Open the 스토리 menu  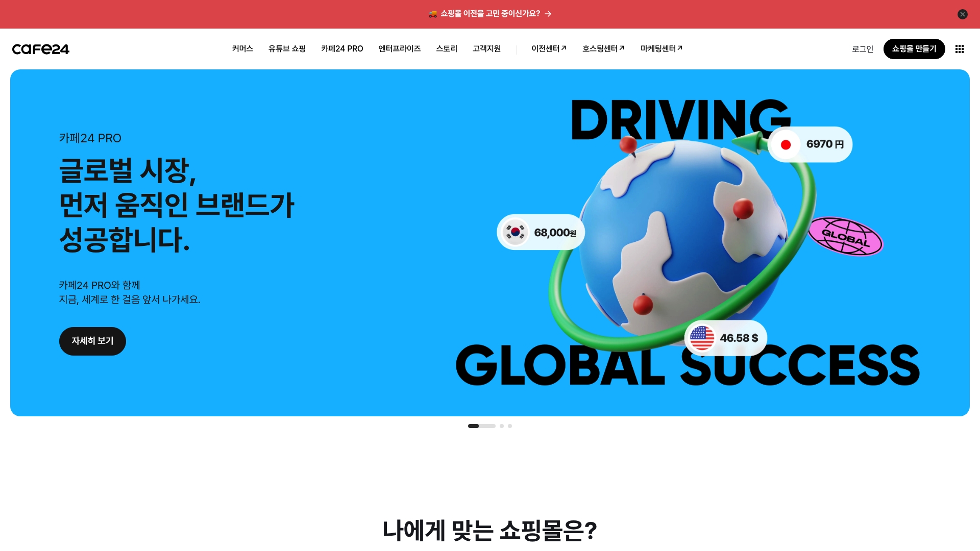pos(447,48)
